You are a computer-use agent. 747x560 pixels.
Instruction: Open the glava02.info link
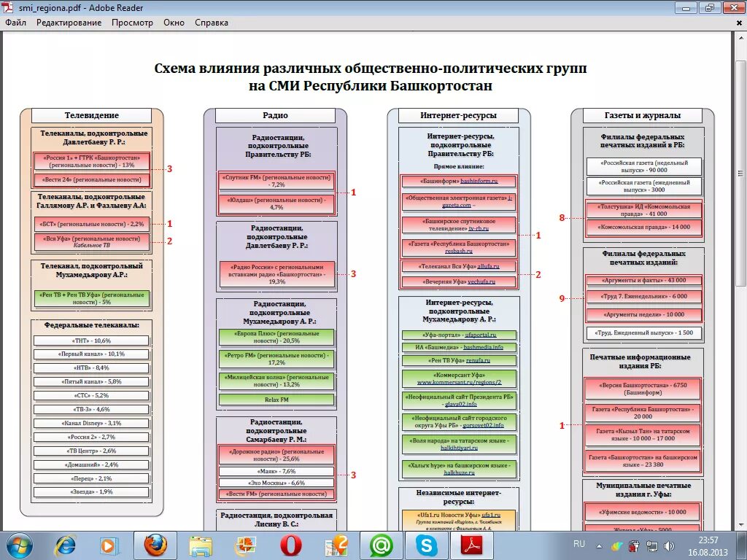[460, 404]
